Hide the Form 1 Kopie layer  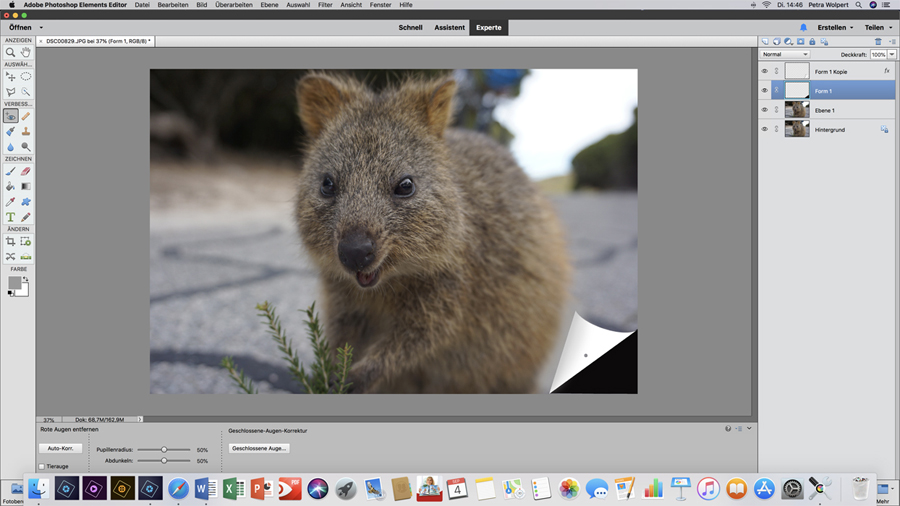pyautogui.click(x=765, y=72)
